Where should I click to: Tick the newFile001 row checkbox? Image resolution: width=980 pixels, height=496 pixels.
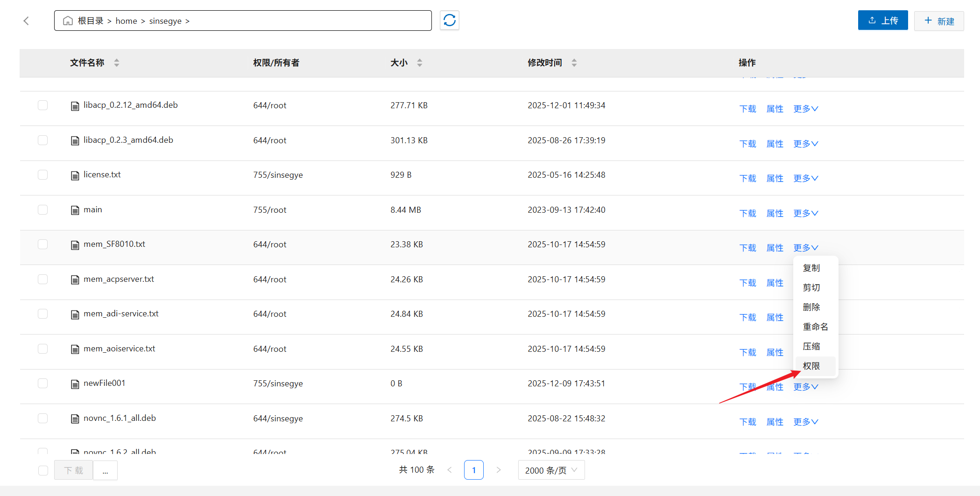click(43, 384)
